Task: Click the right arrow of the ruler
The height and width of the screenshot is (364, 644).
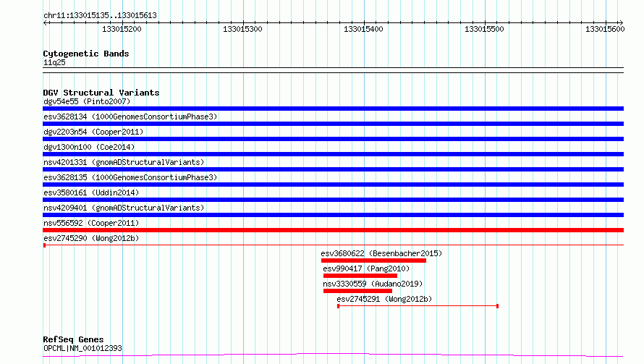Action: point(621,23)
